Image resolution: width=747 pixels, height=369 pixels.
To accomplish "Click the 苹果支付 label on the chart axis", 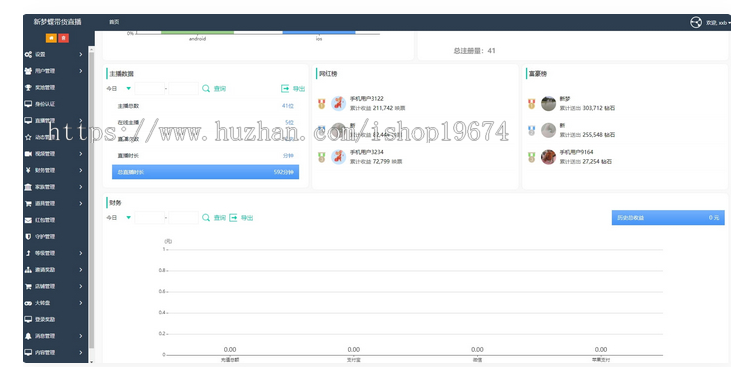I will [x=601, y=359].
